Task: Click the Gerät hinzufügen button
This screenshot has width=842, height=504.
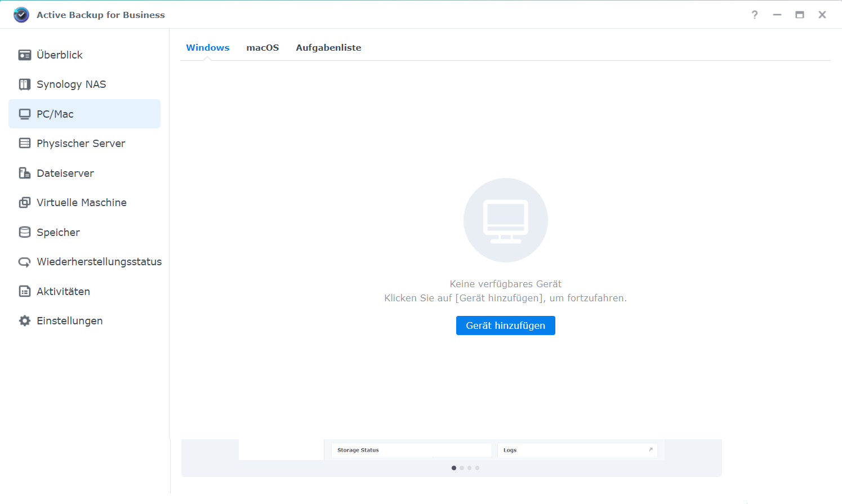Action: pyautogui.click(x=505, y=325)
